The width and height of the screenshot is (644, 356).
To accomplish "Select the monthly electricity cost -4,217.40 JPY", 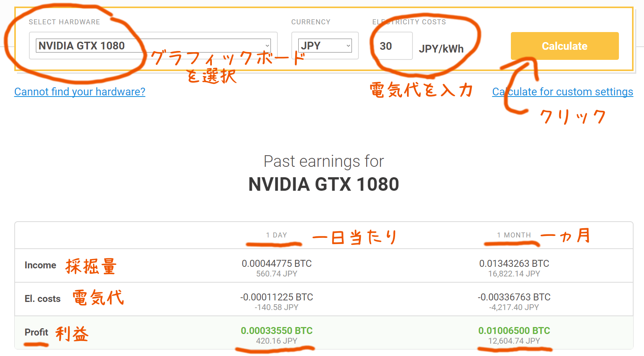I will pos(514,307).
